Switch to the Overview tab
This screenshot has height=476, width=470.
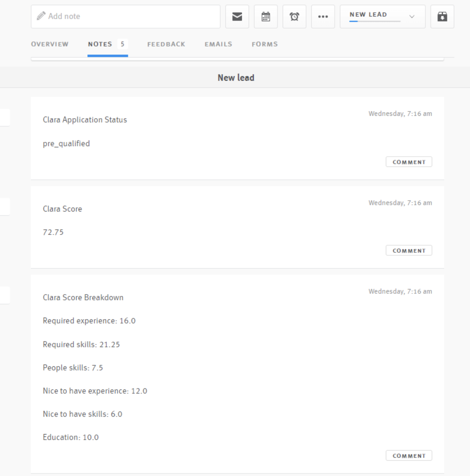pos(50,44)
